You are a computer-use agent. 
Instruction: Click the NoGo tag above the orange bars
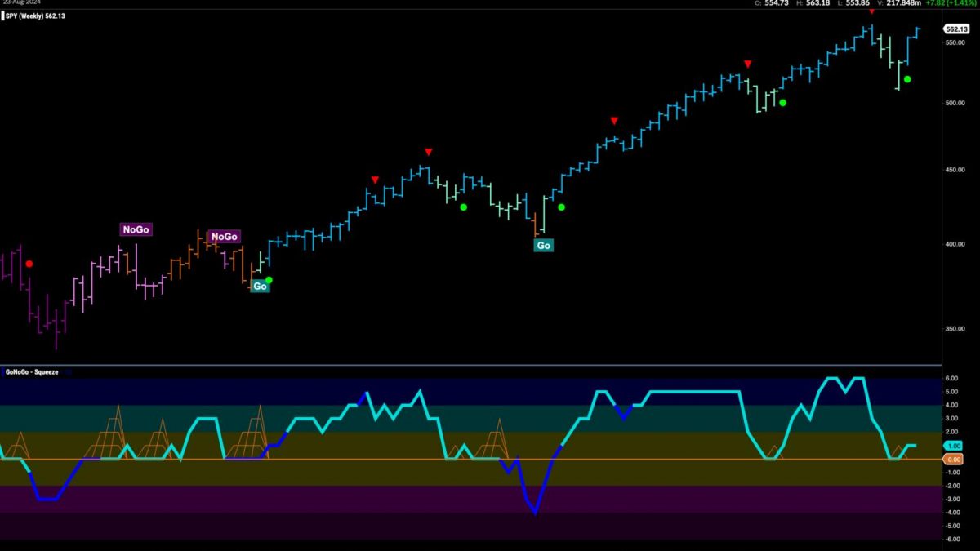224,237
